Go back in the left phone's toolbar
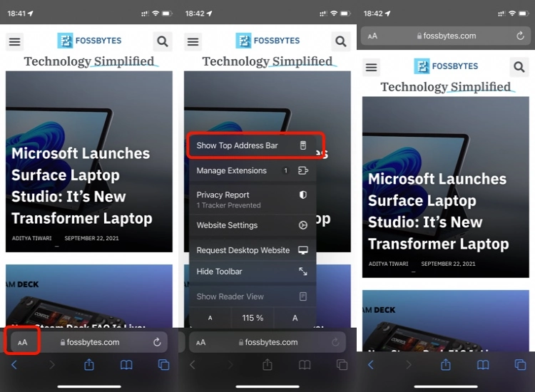The image size is (535, 392). pos(14,365)
